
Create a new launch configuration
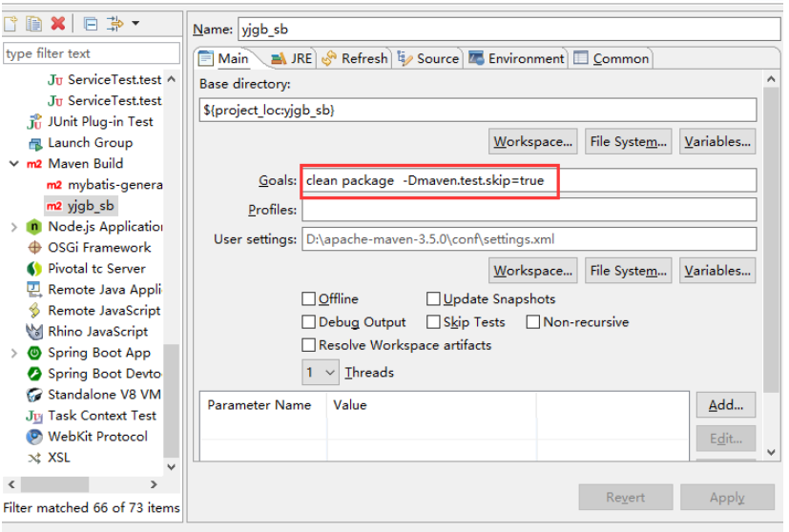(x=10, y=23)
